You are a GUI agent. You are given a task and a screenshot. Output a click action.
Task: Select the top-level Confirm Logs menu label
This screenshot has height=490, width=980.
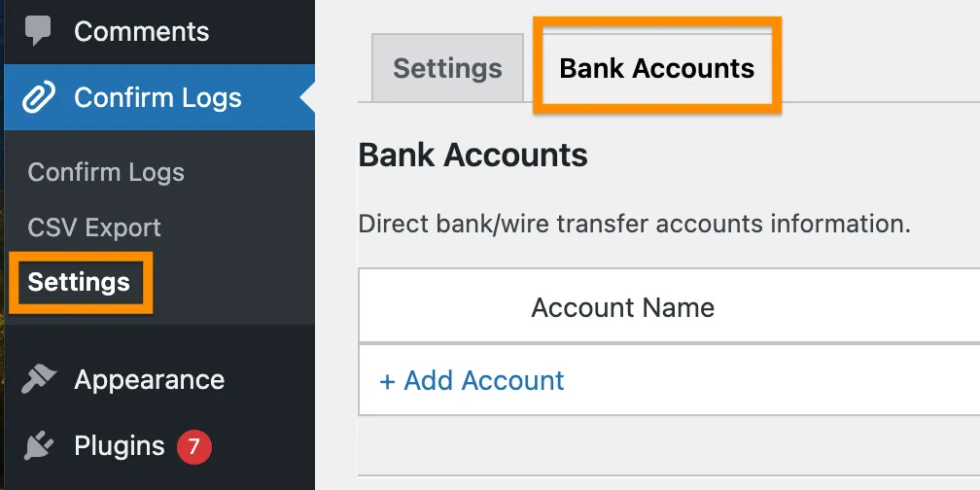(157, 97)
